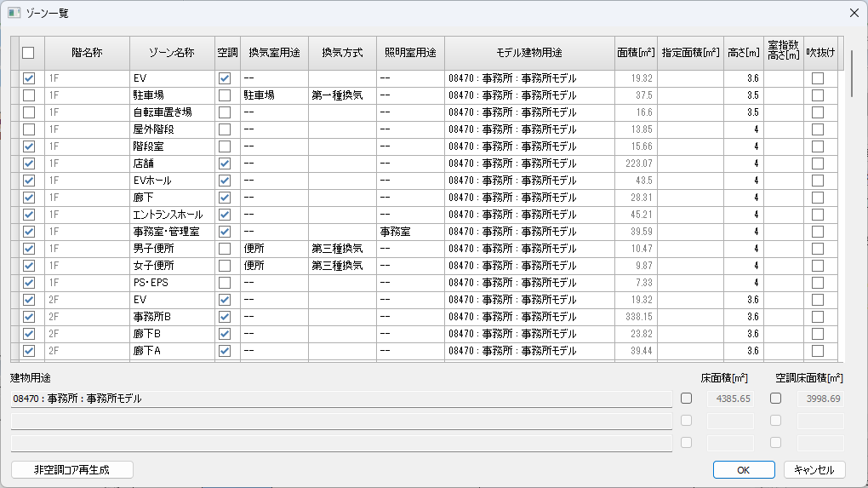Enable 吹抜け for the エントランスホール row
This screenshot has width=868, height=488.
click(x=818, y=215)
